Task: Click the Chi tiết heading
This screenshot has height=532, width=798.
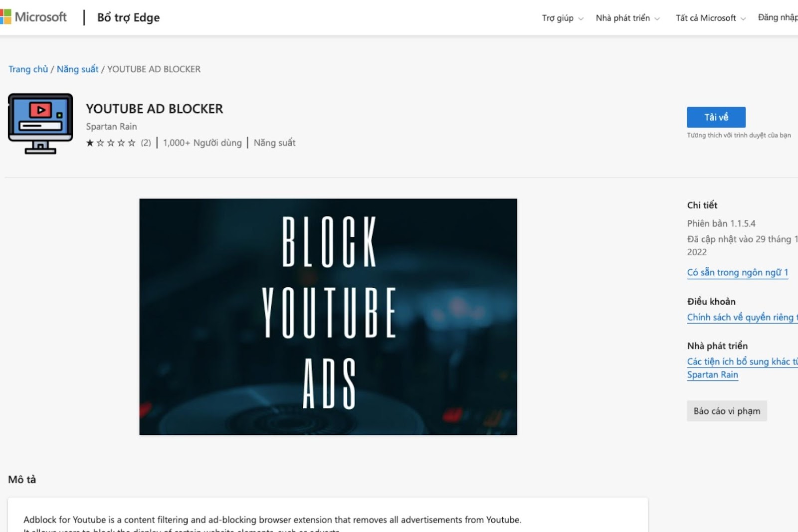Action: click(702, 205)
